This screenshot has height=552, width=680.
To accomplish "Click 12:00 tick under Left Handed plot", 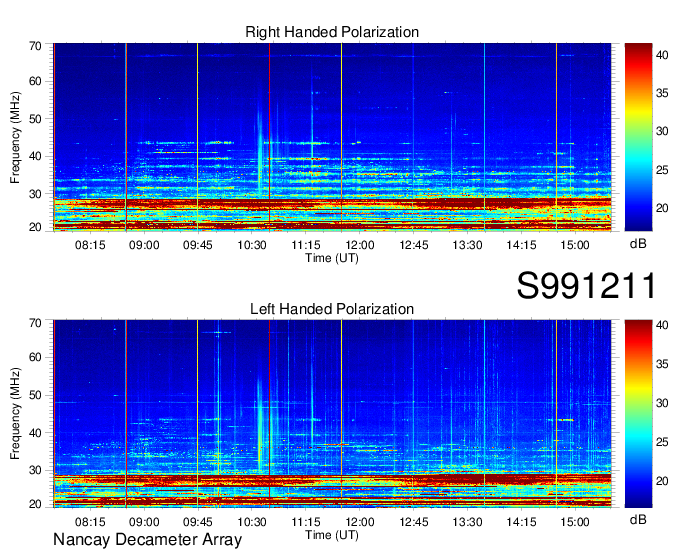I will pos(360,522).
